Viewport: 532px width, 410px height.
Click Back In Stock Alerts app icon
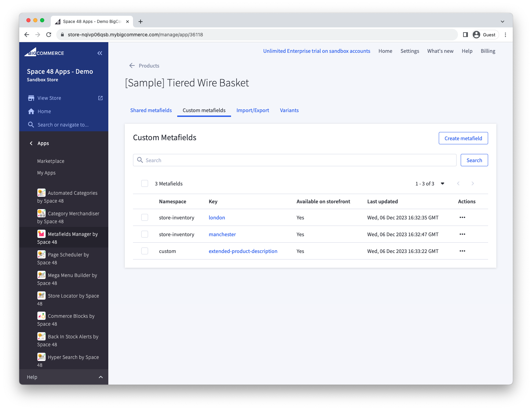click(41, 336)
